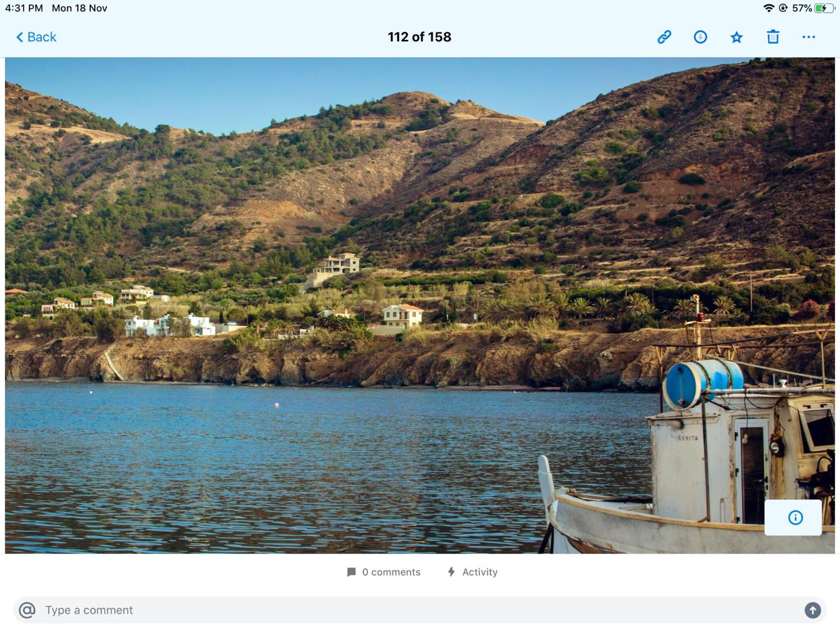Tap the @ mention icon
Image resolution: width=840 pixels, height=630 pixels.
tap(27, 610)
